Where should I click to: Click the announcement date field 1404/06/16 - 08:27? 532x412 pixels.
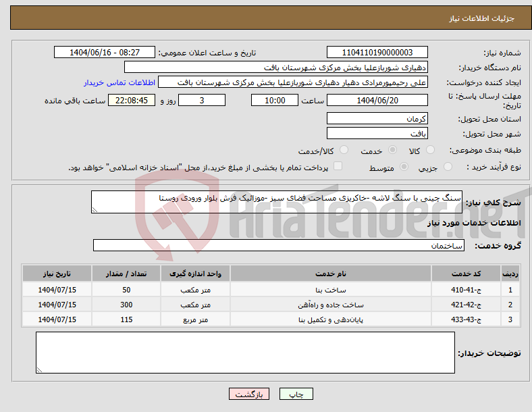point(105,52)
